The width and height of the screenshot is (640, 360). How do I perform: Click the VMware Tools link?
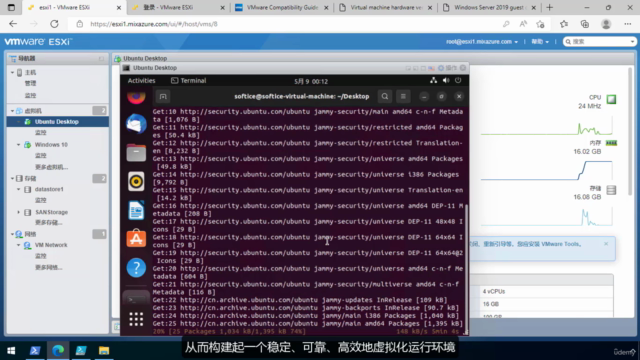coord(561,244)
